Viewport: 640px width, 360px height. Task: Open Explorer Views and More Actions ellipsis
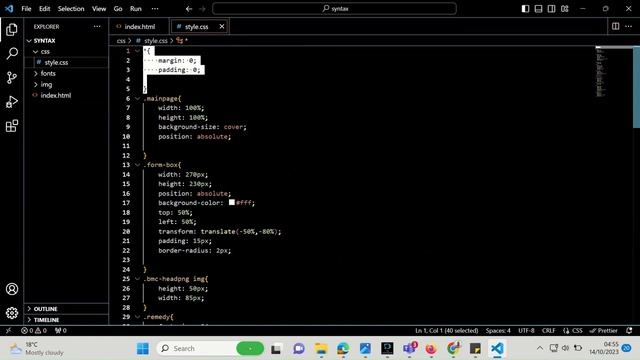pyautogui.click(x=97, y=27)
